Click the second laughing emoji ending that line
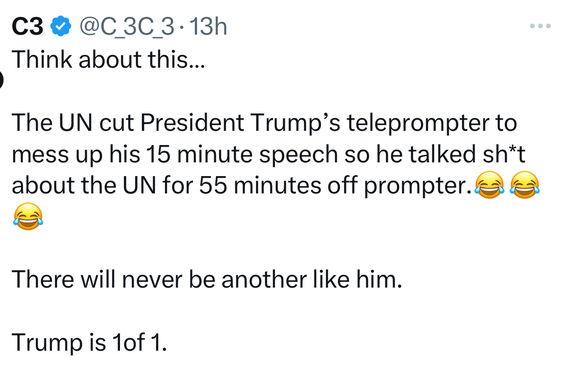This screenshot has width=568, height=366. (525, 185)
